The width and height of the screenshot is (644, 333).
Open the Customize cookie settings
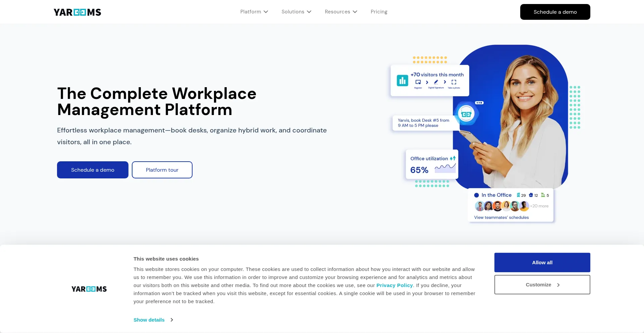click(542, 285)
